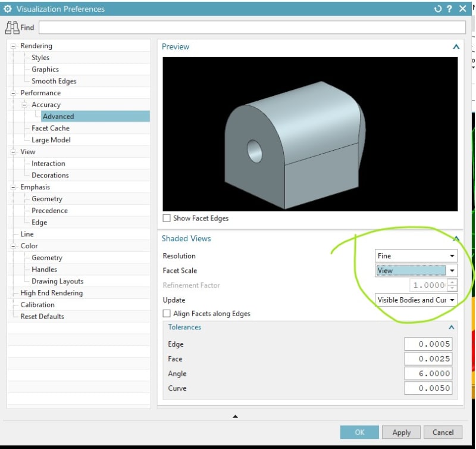Click the Reset dialog icon in title bar
476x449 pixels.
(437, 9)
